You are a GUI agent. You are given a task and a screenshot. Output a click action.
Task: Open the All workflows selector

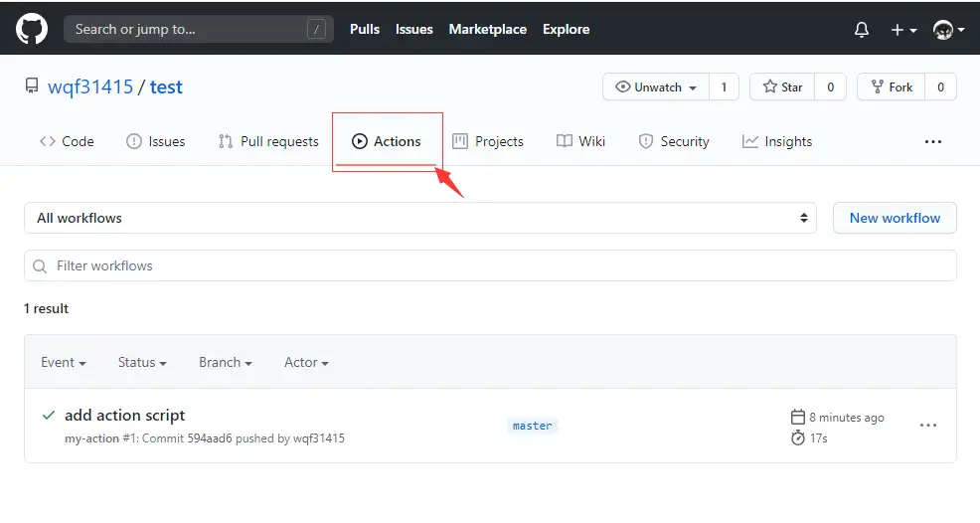[419, 218]
